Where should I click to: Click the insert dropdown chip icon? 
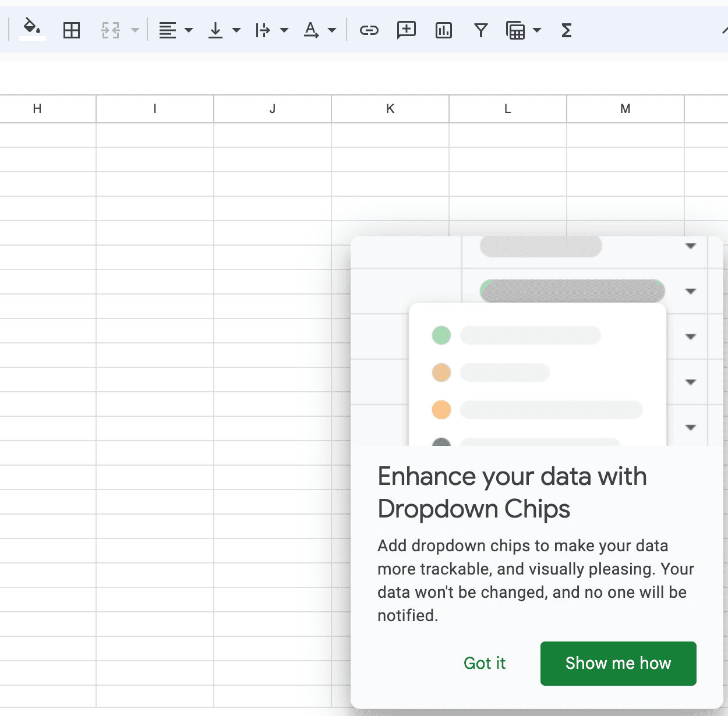(x=517, y=30)
